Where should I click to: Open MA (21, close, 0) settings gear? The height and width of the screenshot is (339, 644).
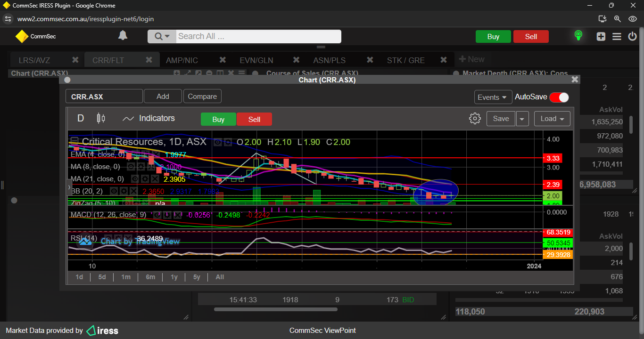pos(145,179)
